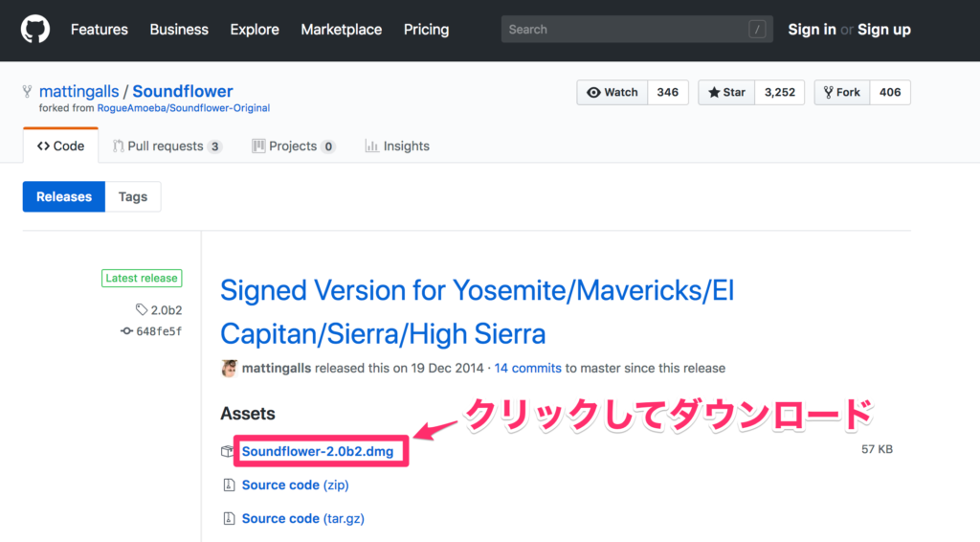Open the Pricing page

[426, 30]
